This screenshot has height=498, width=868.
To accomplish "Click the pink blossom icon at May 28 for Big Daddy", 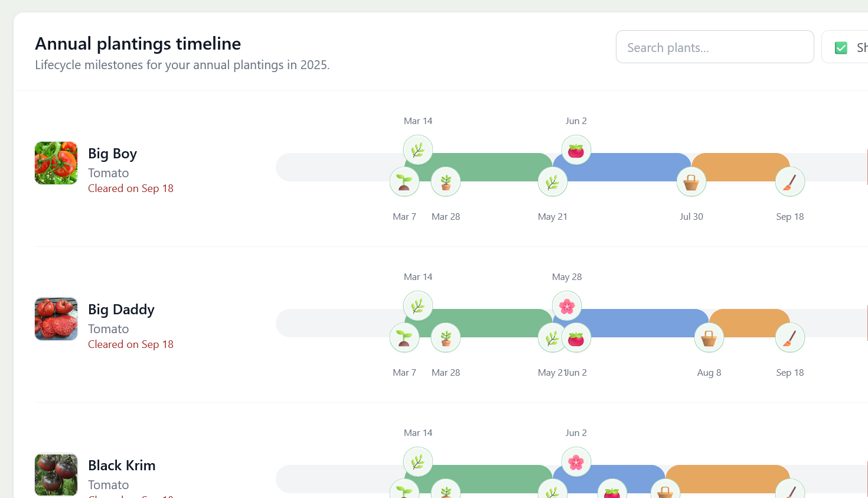I will pos(566,305).
